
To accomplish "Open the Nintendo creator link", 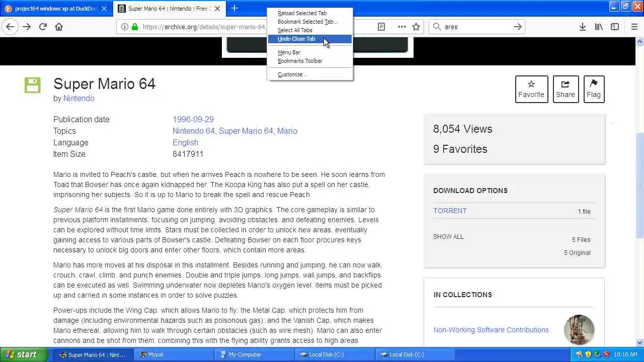I will tap(79, 98).
